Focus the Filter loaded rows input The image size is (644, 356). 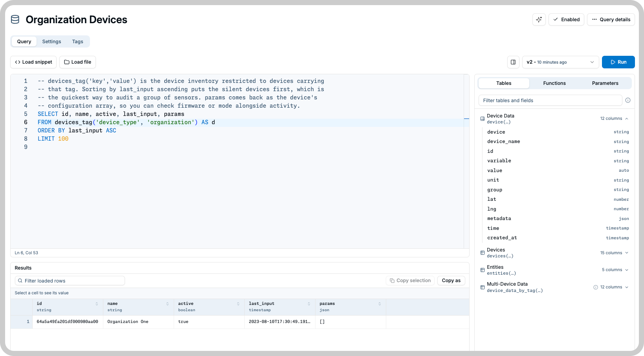[x=70, y=281]
